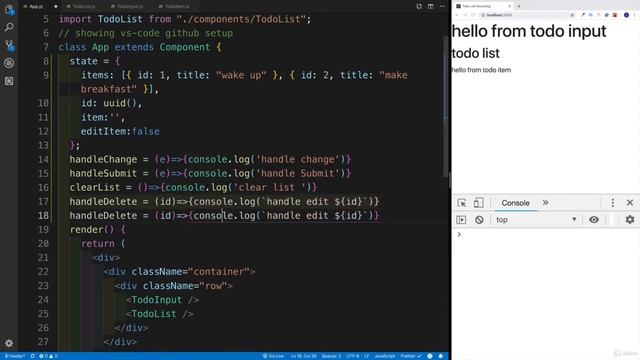The width and height of the screenshot is (640, 360).
Task: Switch to the TodoList.js editor tab
Action: click(84, 7)
